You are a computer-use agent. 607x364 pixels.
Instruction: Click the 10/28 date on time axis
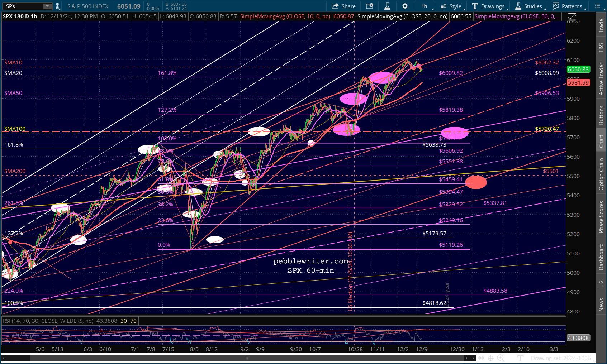[355, 349]
